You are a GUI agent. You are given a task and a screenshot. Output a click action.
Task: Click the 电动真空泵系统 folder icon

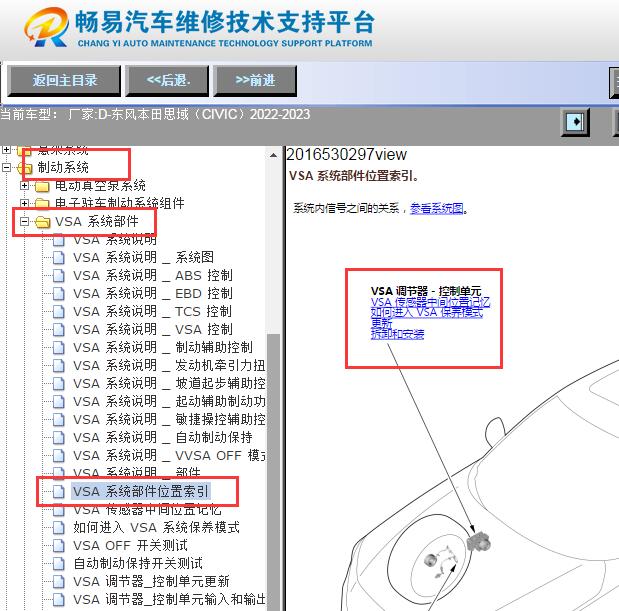[x=43, y=186]
